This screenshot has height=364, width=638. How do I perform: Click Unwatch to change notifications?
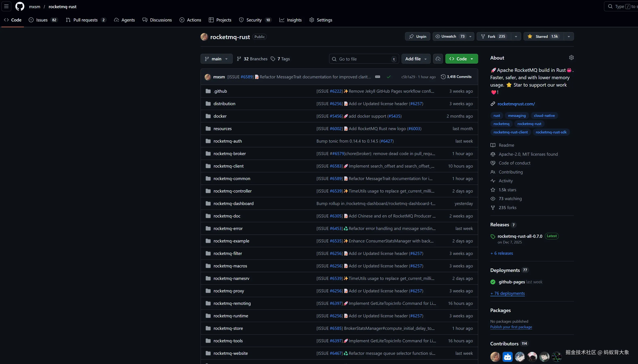point(449,36)
